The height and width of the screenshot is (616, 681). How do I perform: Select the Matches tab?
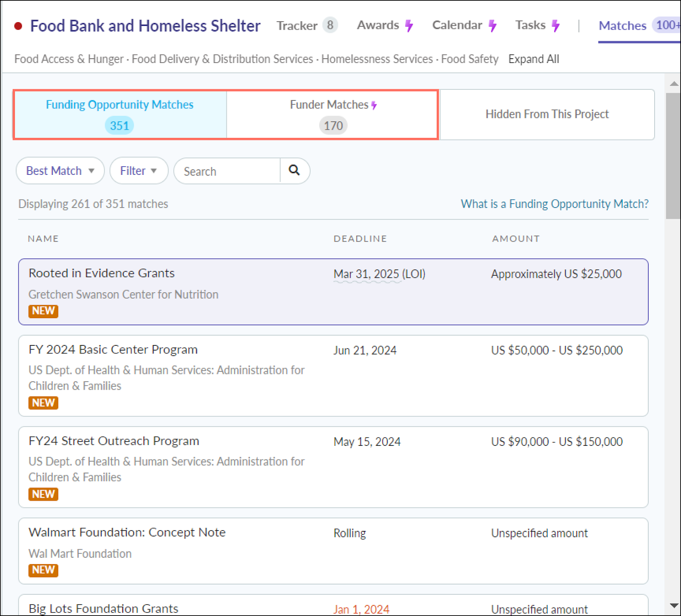[623, 26]
